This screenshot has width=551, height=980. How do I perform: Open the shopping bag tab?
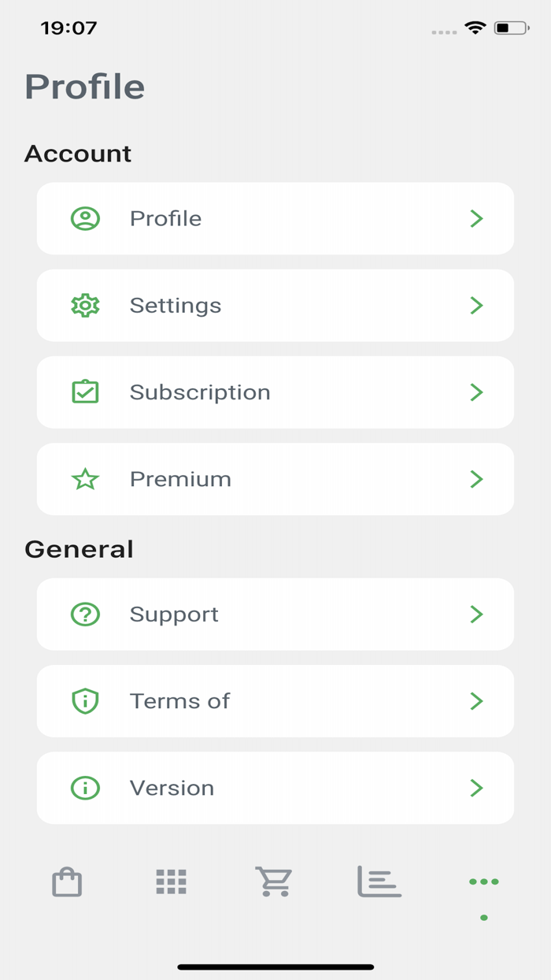[x=67, y=882]
